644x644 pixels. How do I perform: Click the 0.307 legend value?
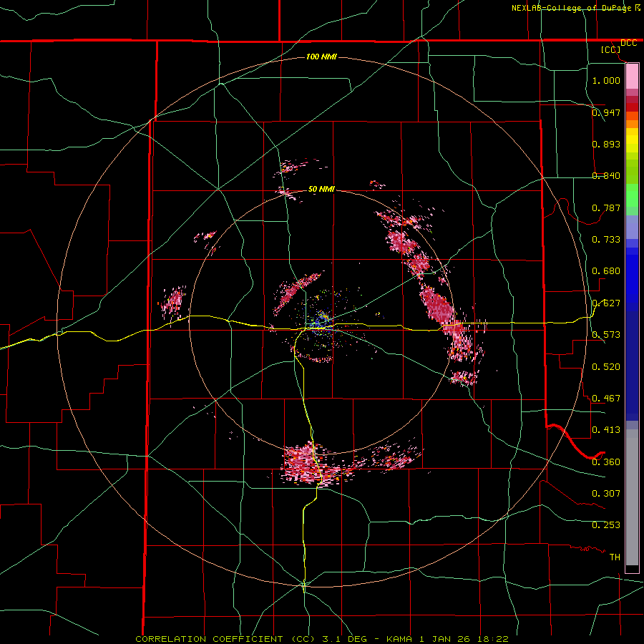click(606, 493)
